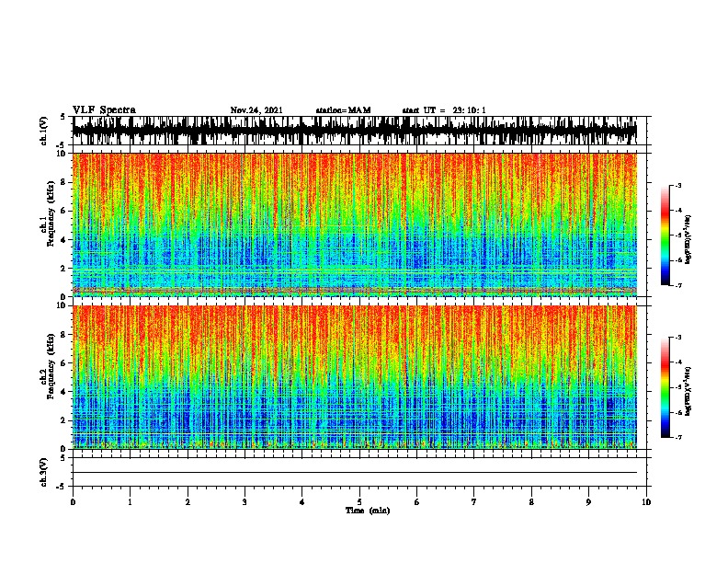Click the ch.1 black waveform trace panel
The image size is (728, 563).
(355, 131)
